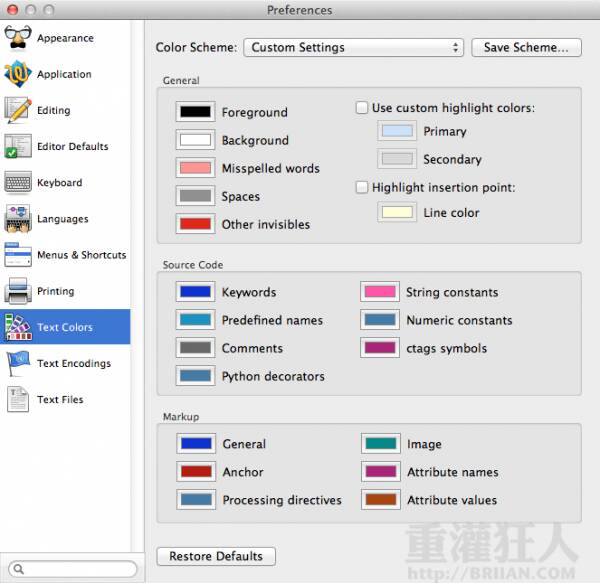Edit Processing directives color swatch
The width and height of the screenshot is (600, 583).
[196, 499]
